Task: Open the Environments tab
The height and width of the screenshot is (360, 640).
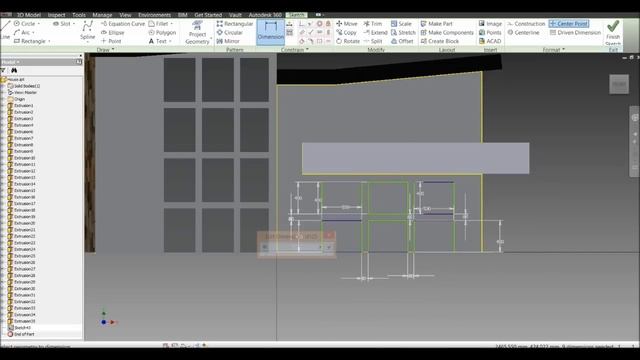Action: coord(154,15)
